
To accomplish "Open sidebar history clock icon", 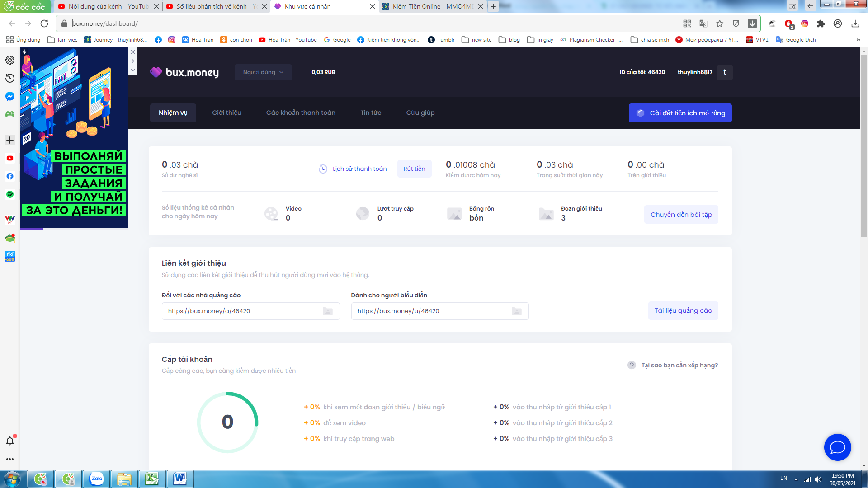I will tap(10, 78).
